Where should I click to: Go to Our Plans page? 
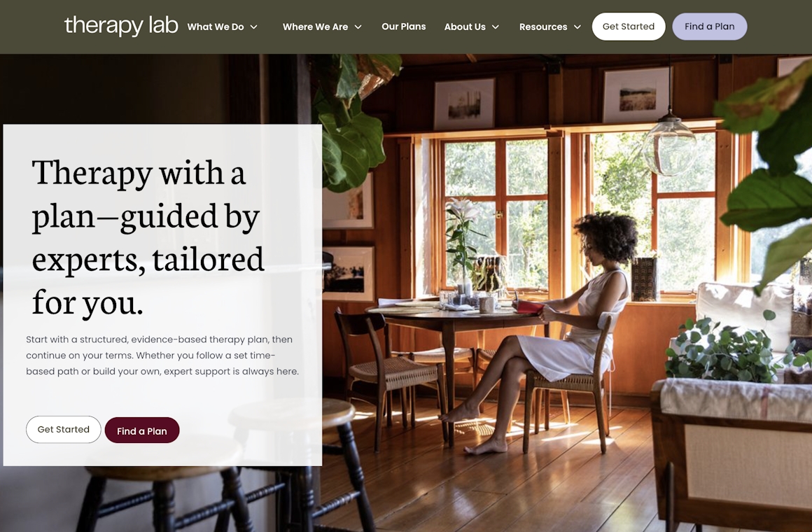pos(403,27)
